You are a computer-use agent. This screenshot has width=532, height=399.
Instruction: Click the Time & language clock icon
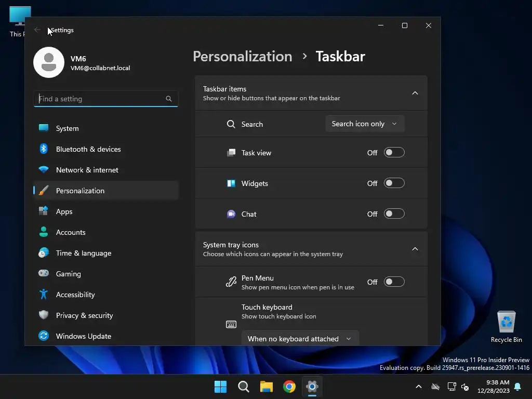tap(44, 253)
